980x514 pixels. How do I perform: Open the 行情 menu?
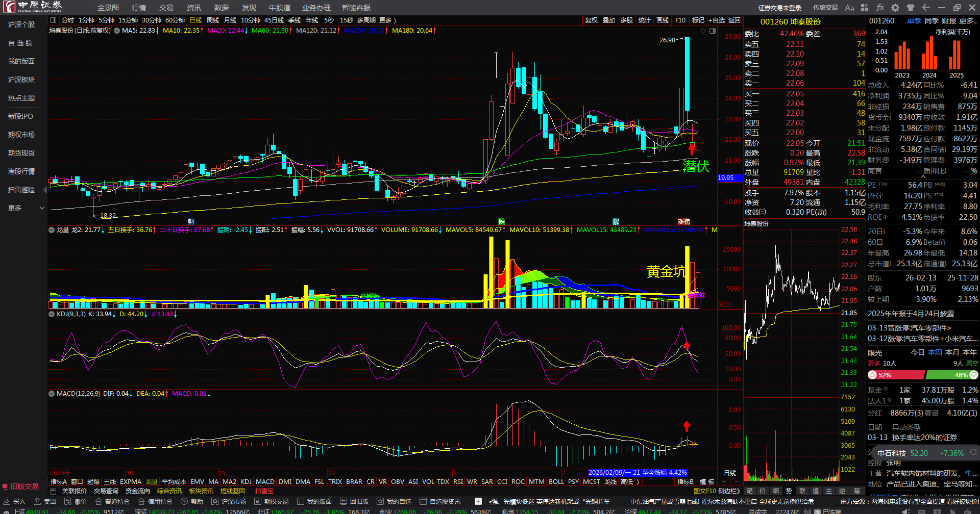coord(139,8)
